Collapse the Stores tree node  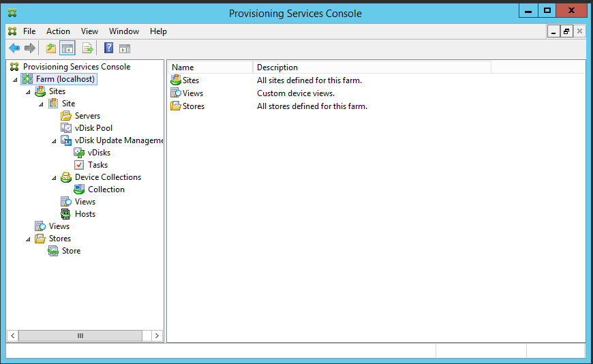click(x=28, y=239)
